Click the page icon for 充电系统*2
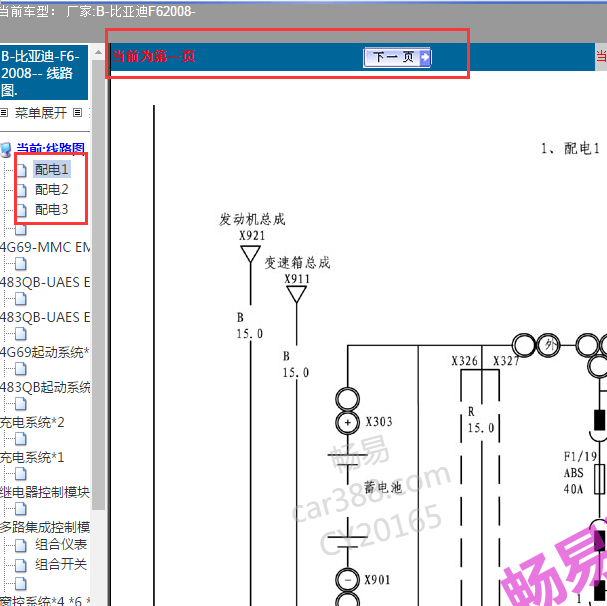Screen dimensions: 607x606 21,404
